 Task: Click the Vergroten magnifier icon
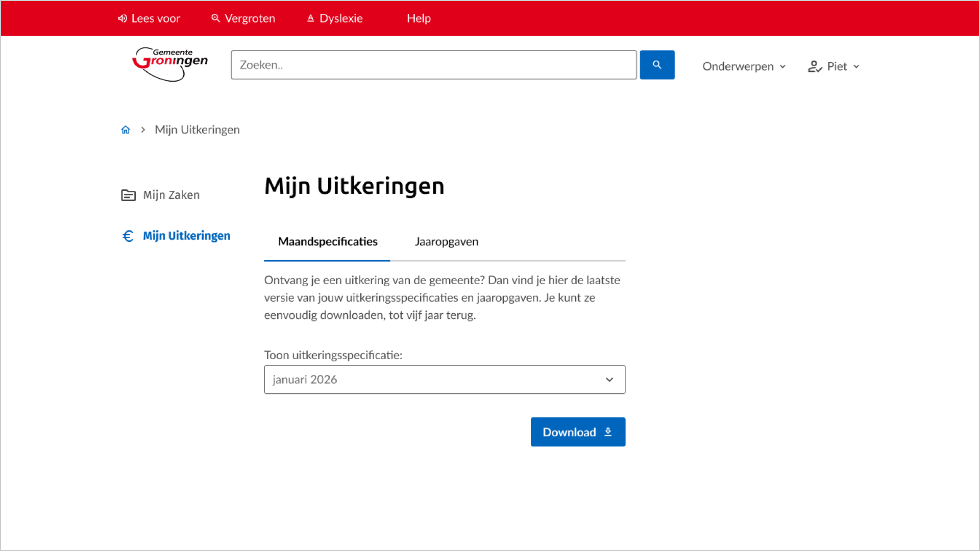click(215, 18)
